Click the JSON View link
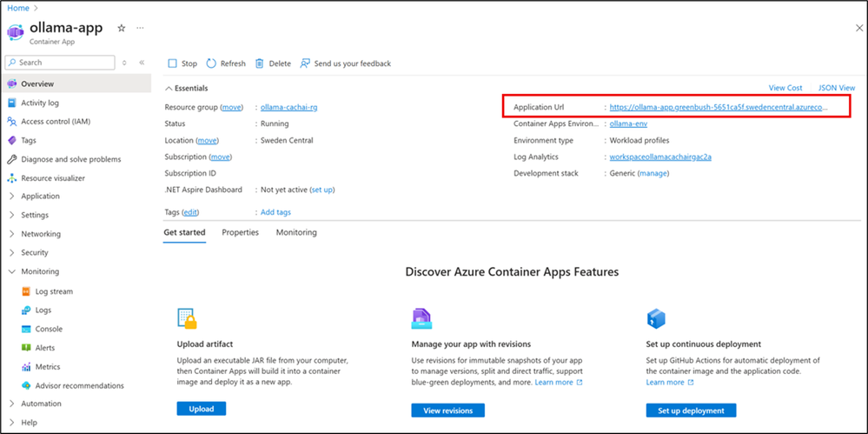Viewport: 868px width, 434px height. pyautogui.click(x=837, y=88)
